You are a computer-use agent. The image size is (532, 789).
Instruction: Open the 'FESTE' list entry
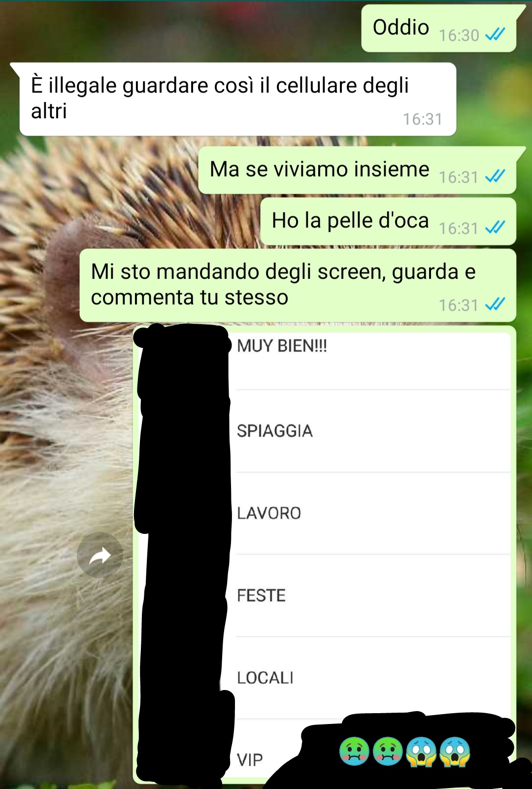pos(373,595)
